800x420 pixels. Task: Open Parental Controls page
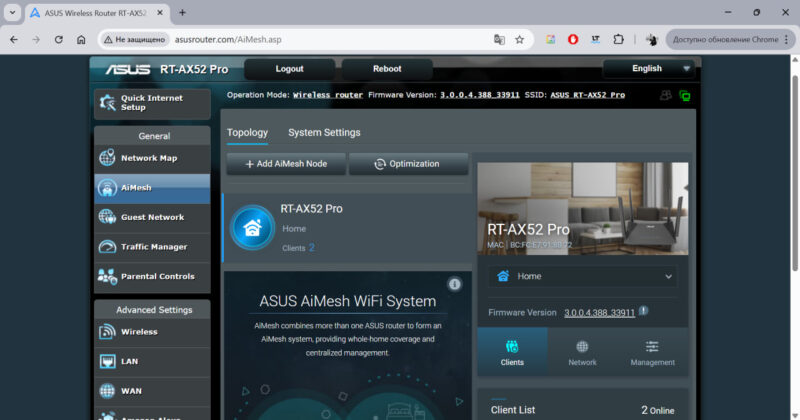pos(152,277)
